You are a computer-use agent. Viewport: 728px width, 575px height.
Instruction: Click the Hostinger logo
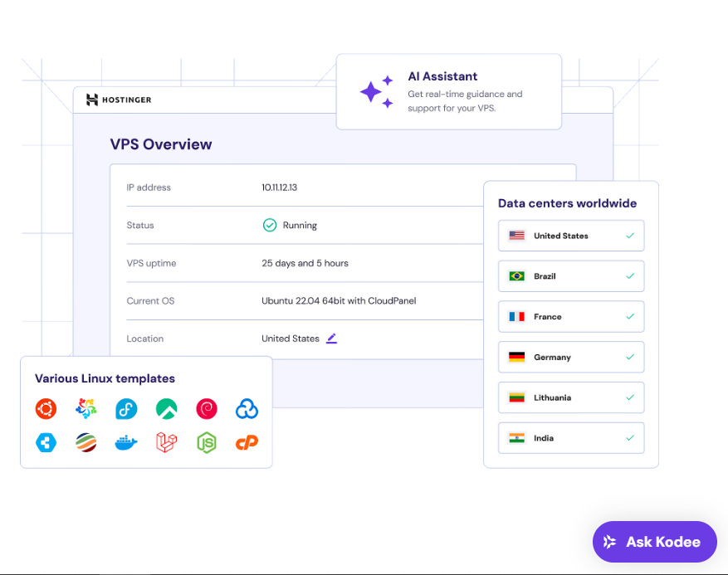(119, 100)
